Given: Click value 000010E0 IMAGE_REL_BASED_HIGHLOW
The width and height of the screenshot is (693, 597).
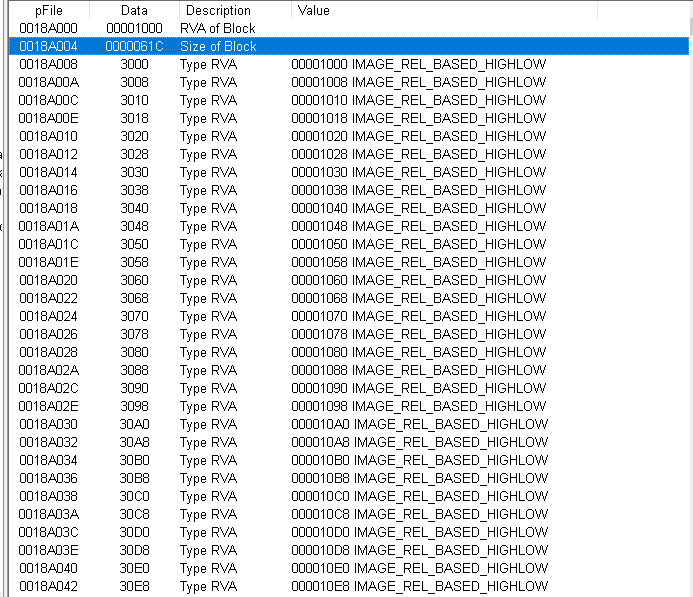Looking at the screenshot, I should pyautogui.click(x=419, y=569).
